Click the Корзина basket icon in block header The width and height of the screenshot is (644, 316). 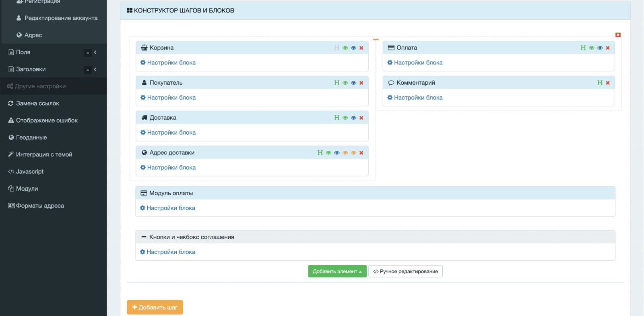[144, 48]
